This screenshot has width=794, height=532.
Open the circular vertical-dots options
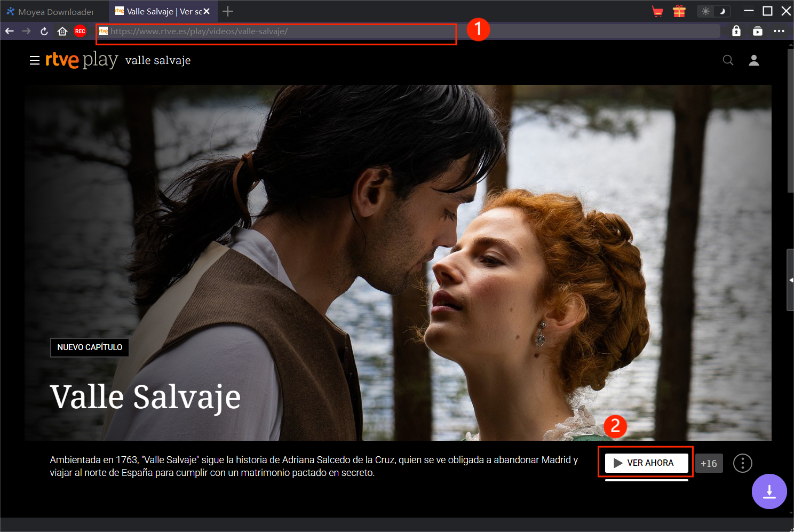tap(742, 463)
